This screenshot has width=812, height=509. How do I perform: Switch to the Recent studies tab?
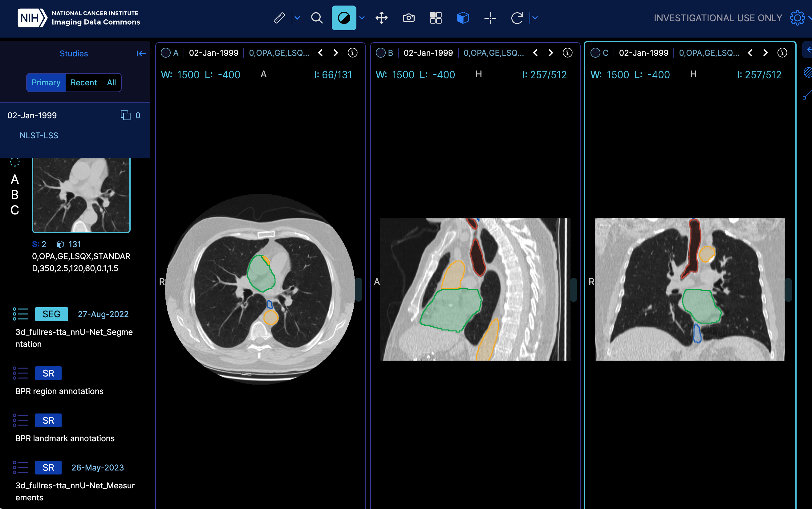click(x=83, y=83)
